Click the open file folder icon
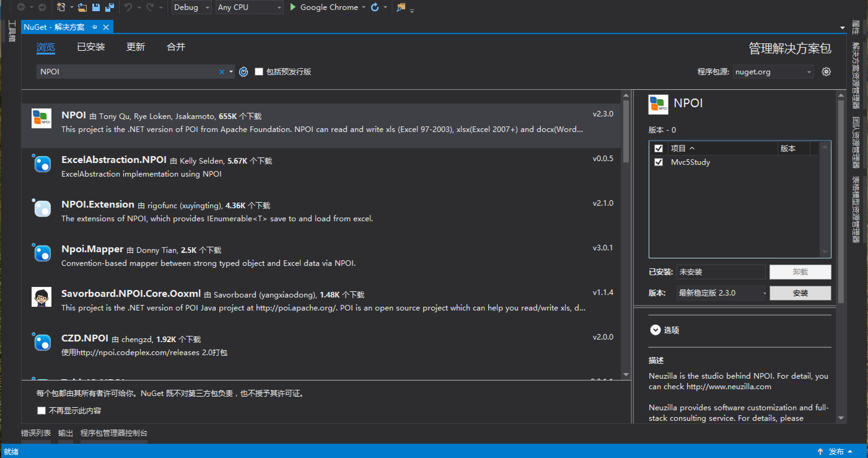This screenshot has width=868, height=458. [82, 7]
